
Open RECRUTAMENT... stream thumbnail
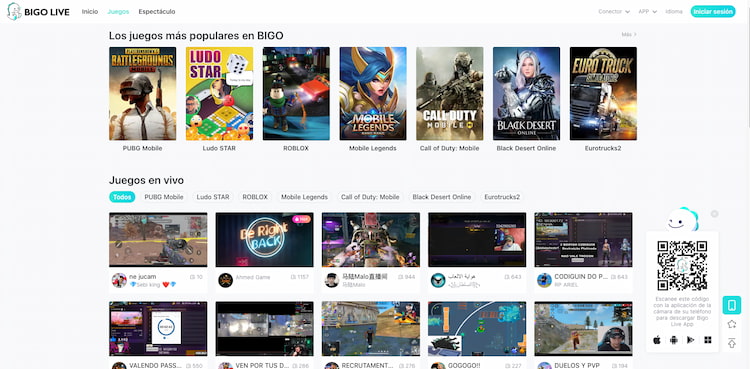pos(371,329)
